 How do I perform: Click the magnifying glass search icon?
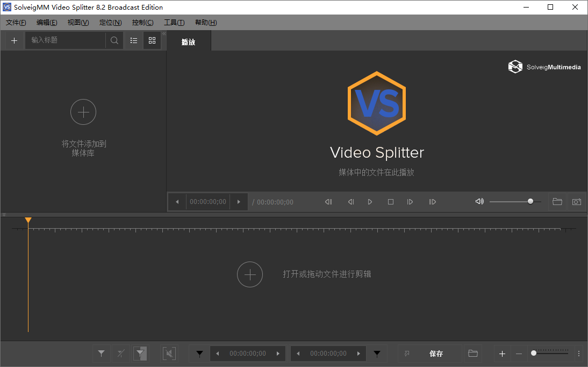(x=113, y=40)
